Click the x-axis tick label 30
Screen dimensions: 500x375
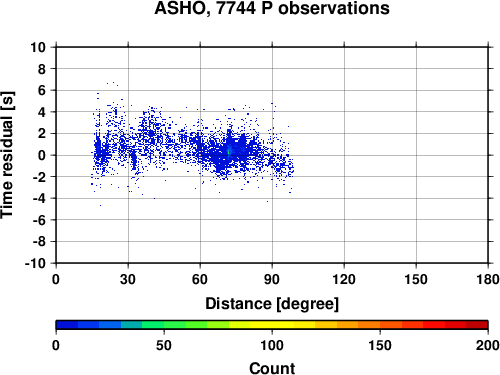pos(128,279)
